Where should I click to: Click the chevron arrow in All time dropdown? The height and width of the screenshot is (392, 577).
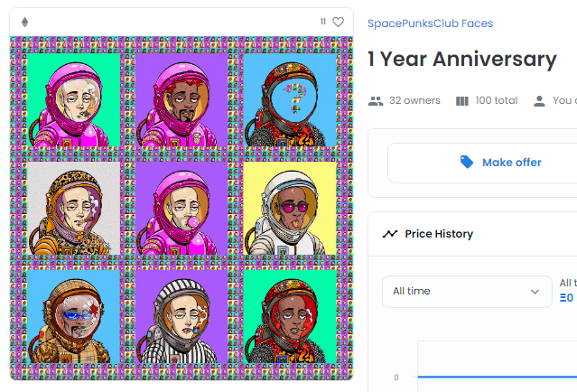(535, 292)
